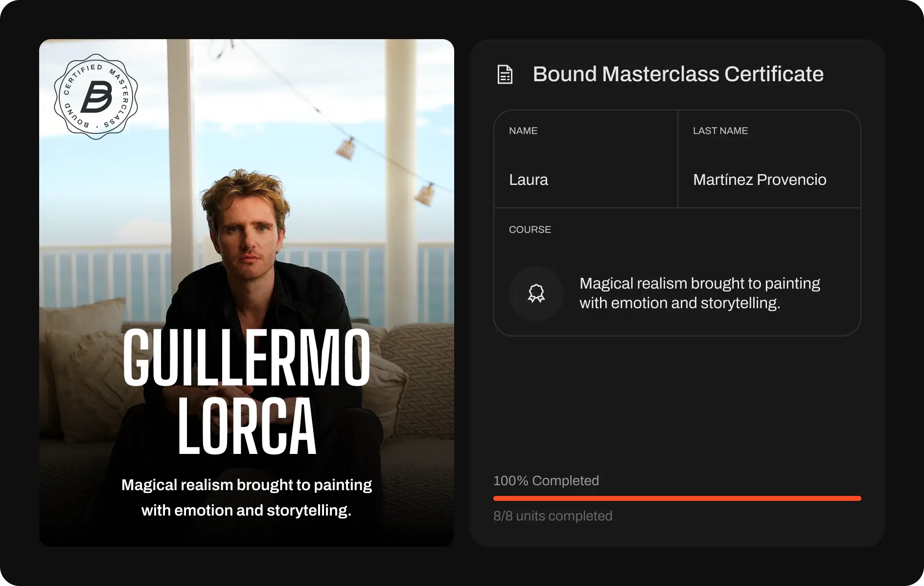Select the first name value Laura

(528, 180)
